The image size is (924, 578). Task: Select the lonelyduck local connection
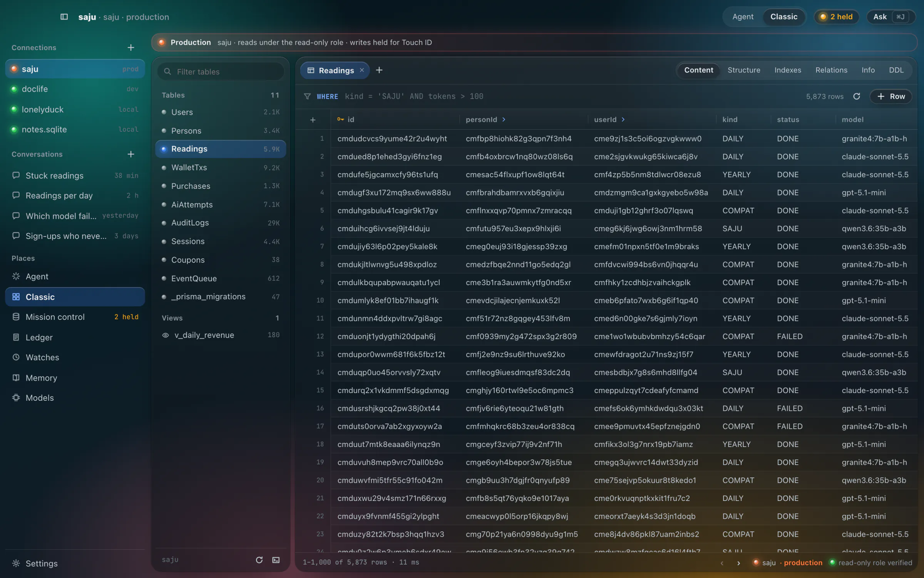pos(75,109)
